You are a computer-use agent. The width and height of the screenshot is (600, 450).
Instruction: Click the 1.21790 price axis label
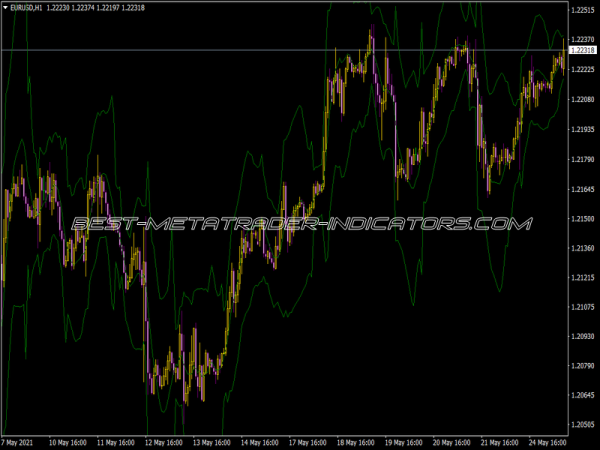582,159
